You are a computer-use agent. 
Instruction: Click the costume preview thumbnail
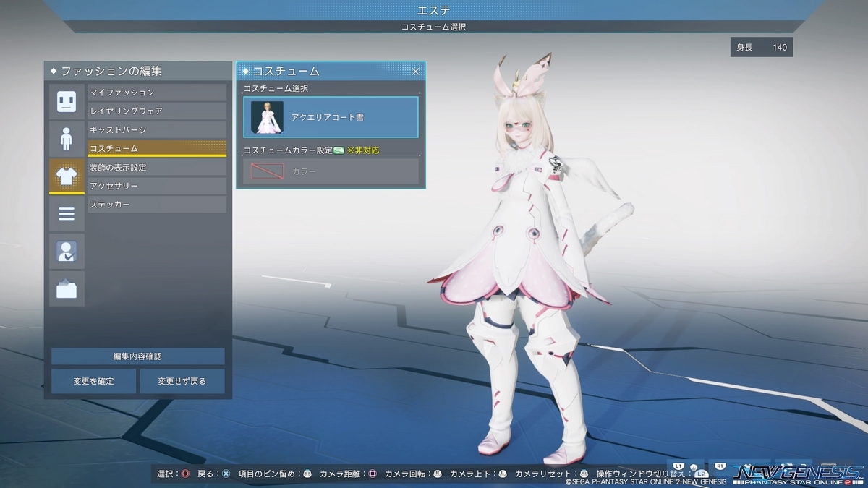(267, 117)
